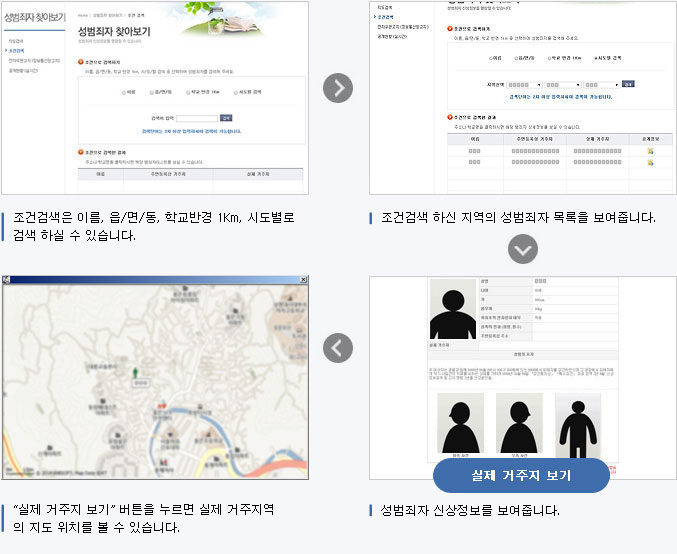
Task: Click 이름 column header in the results table
Action: (475, 139)
